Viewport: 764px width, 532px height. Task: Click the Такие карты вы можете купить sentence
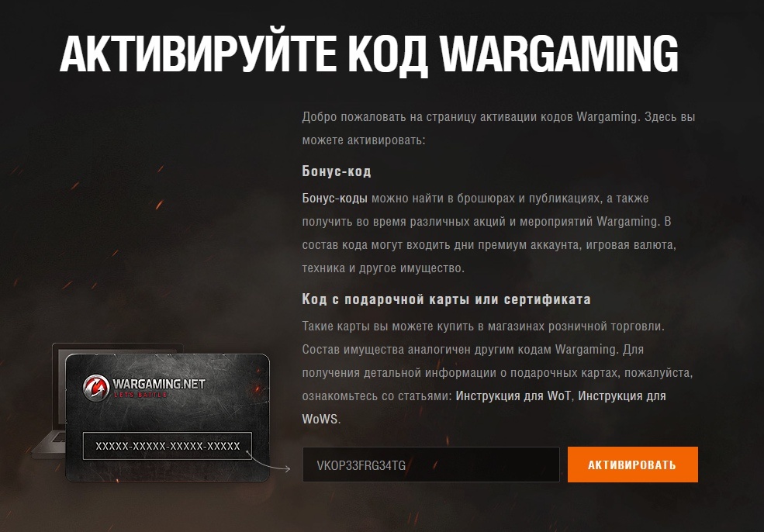pos(483,326)
